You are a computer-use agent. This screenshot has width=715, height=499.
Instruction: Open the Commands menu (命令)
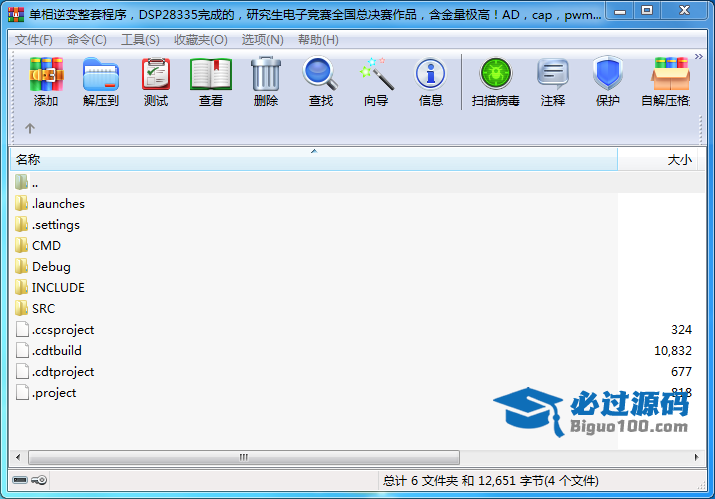pos(87,40)
